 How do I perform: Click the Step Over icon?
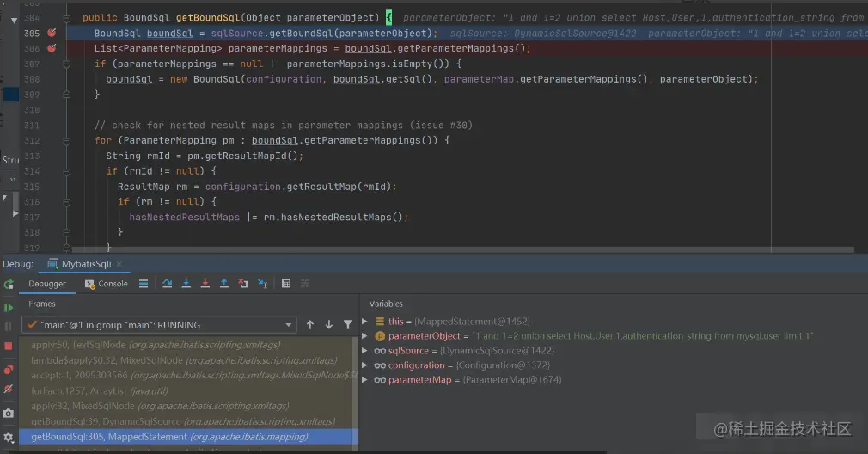[x=168, y=284]
